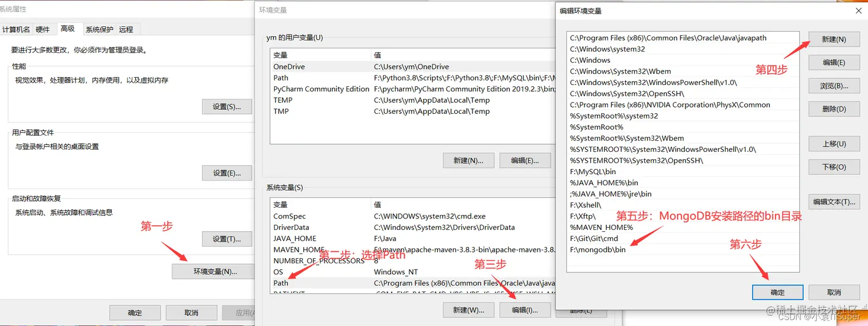Switch to the 硬件 tab
The height and width of the screenshot is (326, 868).
coord(43,29)
